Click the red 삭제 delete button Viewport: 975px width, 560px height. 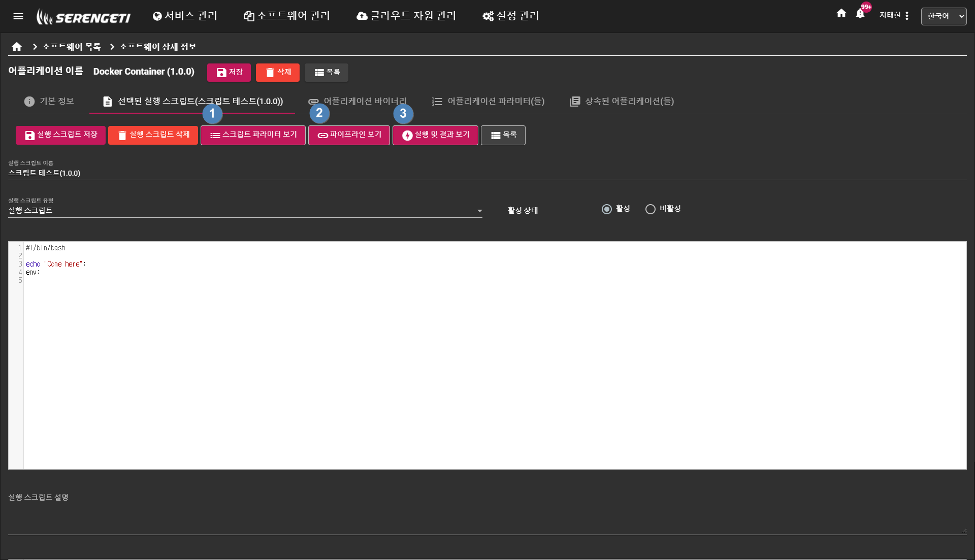pos(278,73)
